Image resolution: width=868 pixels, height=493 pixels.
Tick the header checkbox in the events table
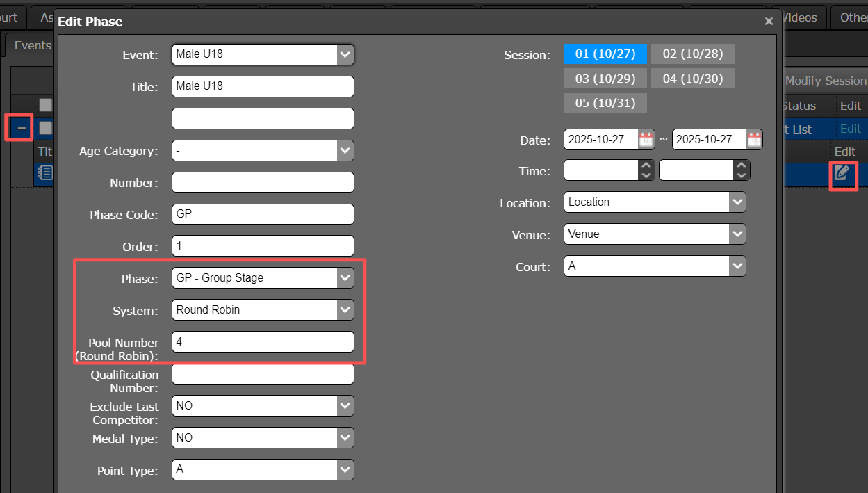(x=46, y=105)
